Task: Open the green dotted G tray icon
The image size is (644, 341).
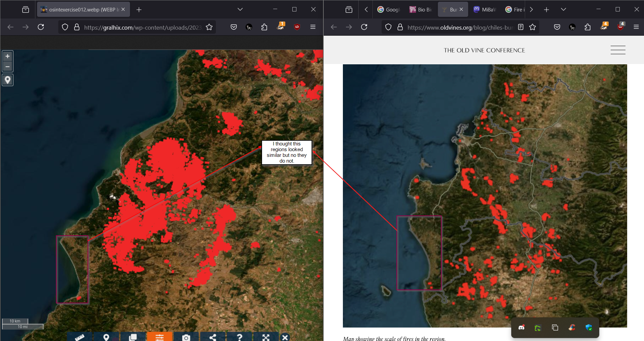Action: pos(538,328)
